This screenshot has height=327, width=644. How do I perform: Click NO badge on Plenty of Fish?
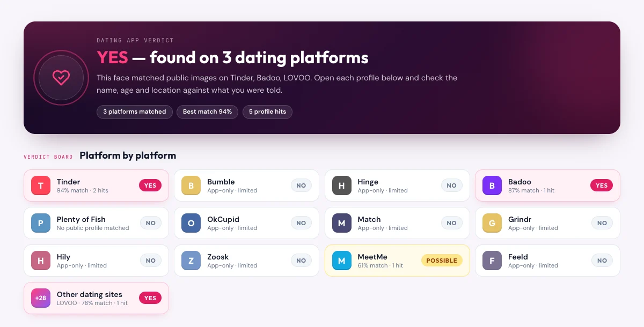(151, 223)
